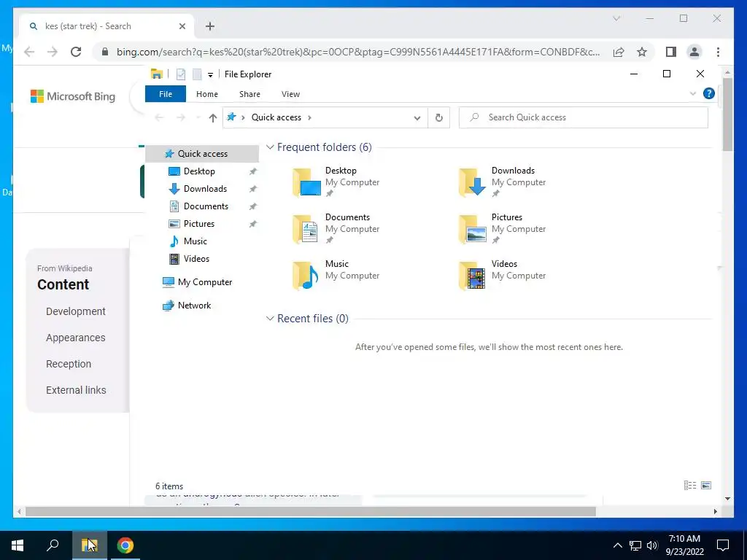Collapse the Recent files group
This screenshot has height=560, width=747.
(x=270, y=319)
